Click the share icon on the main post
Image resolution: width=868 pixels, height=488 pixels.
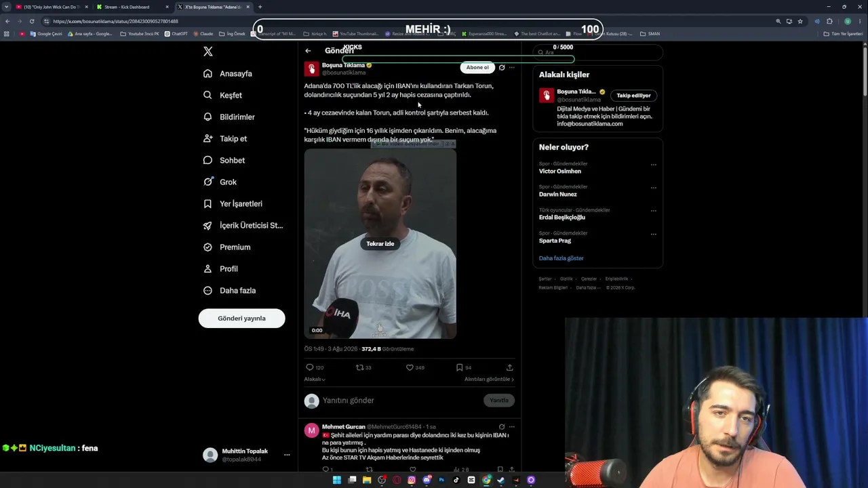[x=510, y=367]
